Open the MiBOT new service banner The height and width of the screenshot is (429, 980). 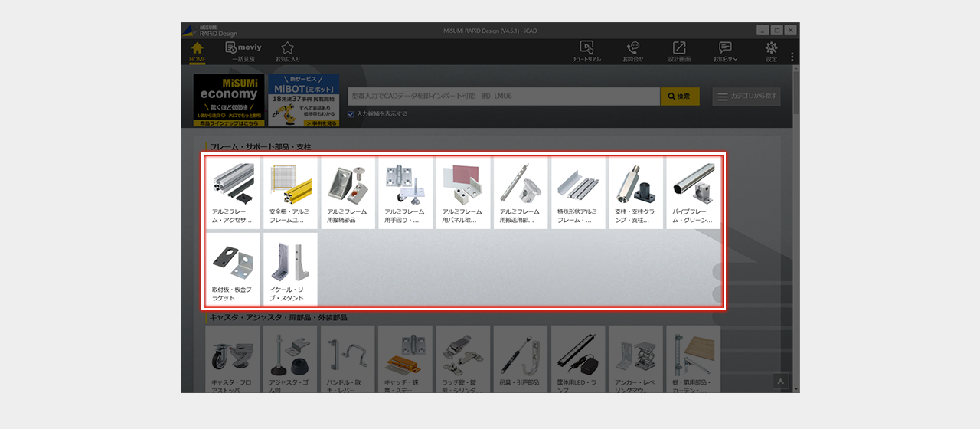[304, 100]
